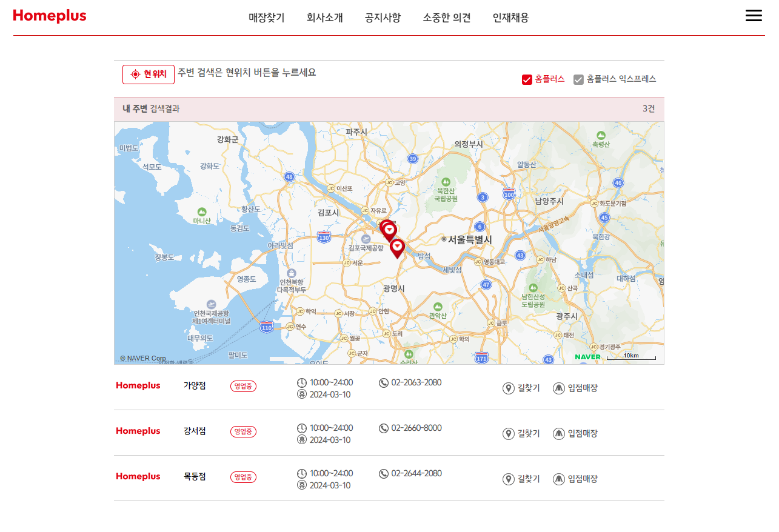Click phone number 02-2644-2080
Screen dimensions: 779x532
pos(416,474)
